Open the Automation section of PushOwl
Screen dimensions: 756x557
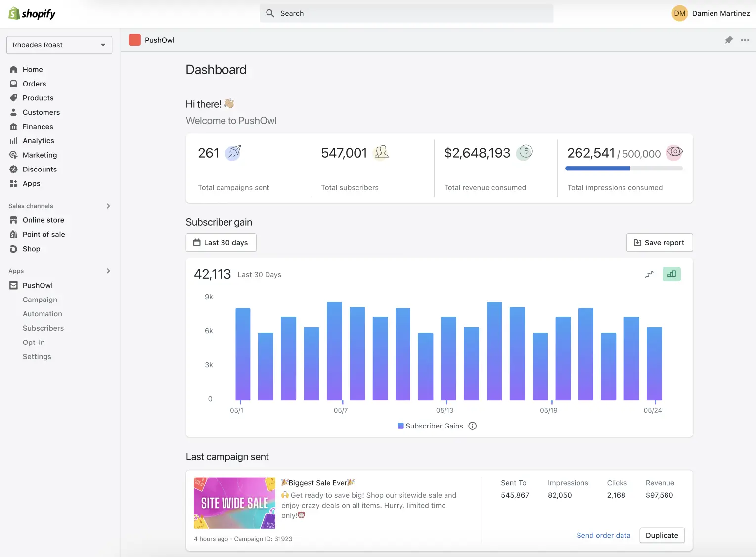[42, 313]
